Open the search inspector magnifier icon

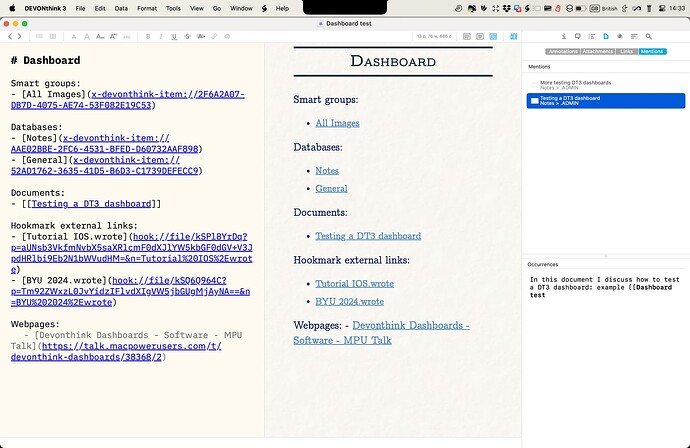pyautogui.click(x=647, y=36)
